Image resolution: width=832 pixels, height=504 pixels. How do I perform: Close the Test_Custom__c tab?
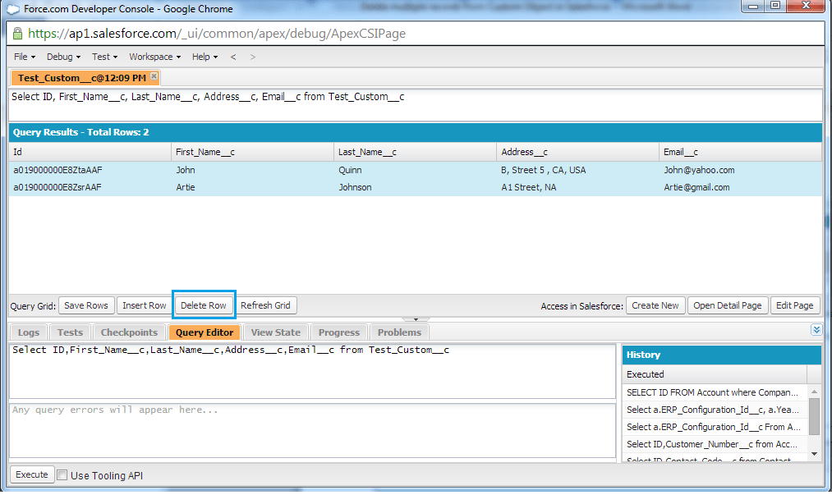tap(153, 75)
